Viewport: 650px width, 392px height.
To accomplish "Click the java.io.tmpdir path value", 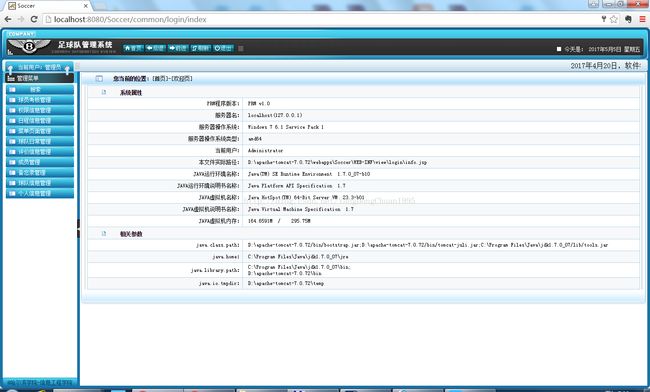I will click(286, 283).
